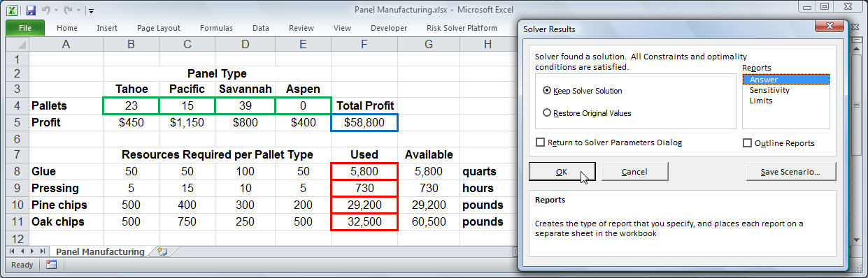The width and height of the screenshot is (868, 278).
Task: Select Limits in Reports list
Action: tap(786, 101)
